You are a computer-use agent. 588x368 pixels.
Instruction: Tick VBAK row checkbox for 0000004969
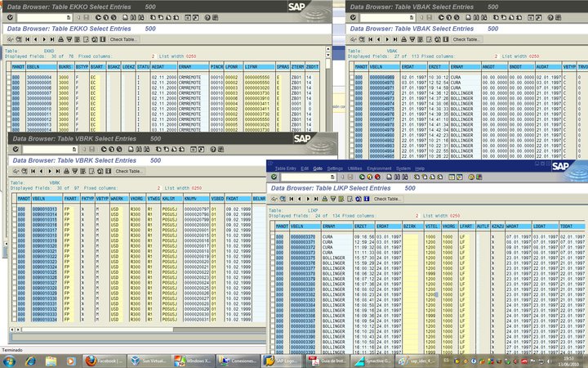pos(352,78)
